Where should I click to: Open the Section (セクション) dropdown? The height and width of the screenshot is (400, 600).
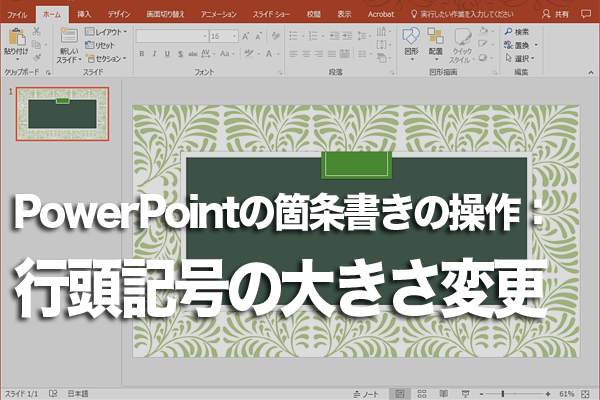[x=106, y=59]
